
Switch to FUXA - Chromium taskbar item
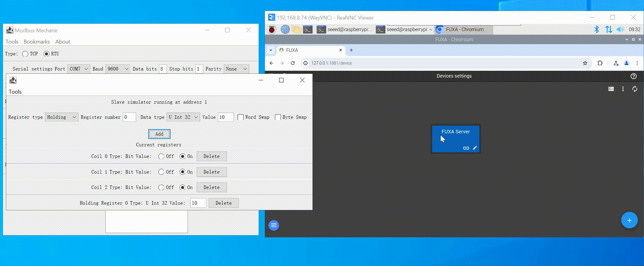pos(464,30)
